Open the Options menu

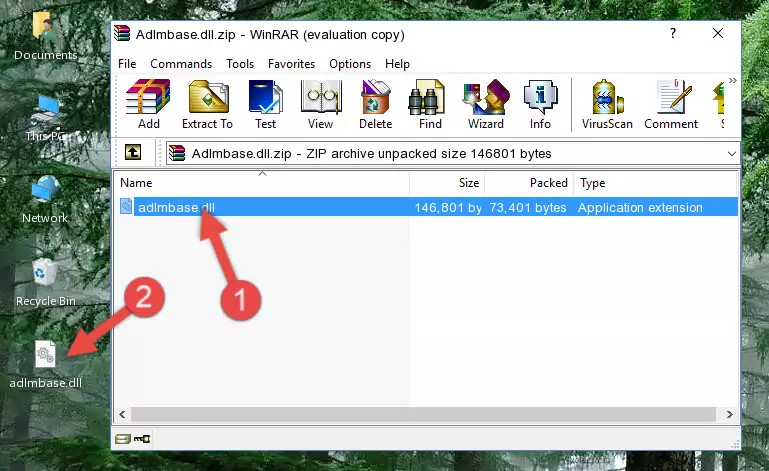350,64
